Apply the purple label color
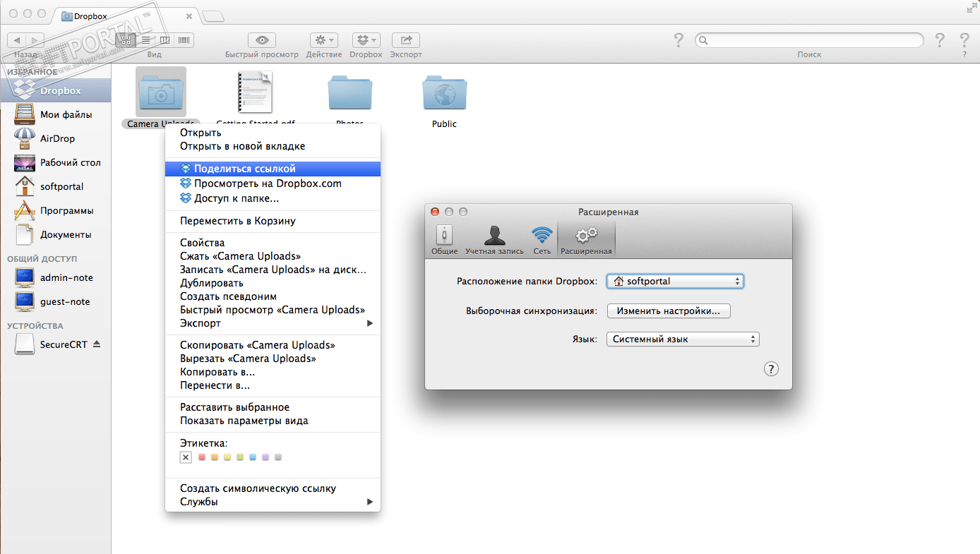 (265, 457)
